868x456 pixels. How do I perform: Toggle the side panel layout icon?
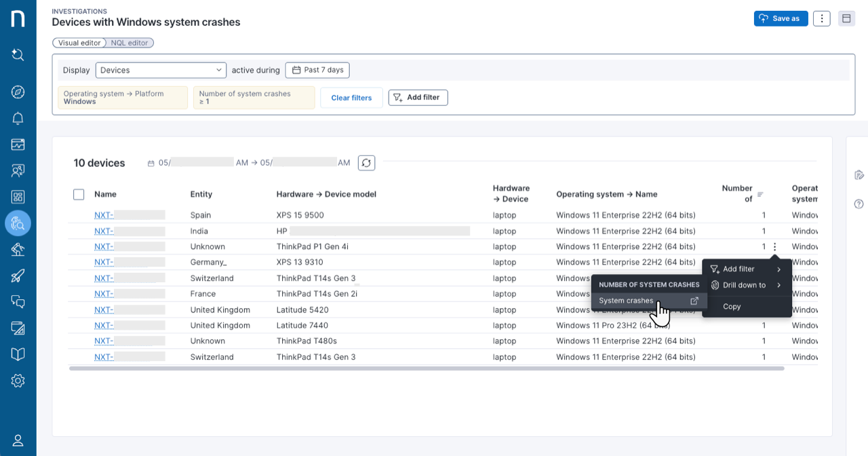pos(846,18)
